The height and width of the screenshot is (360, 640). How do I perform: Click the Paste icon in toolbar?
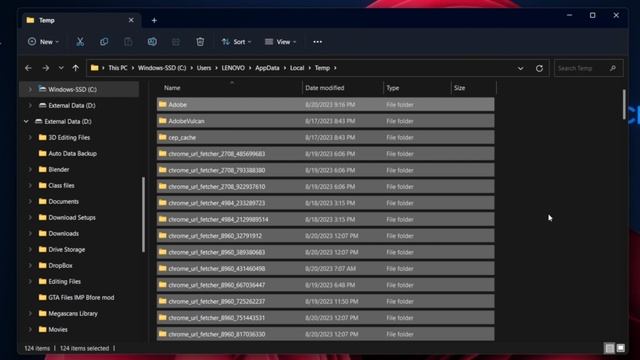click(128, 42)
